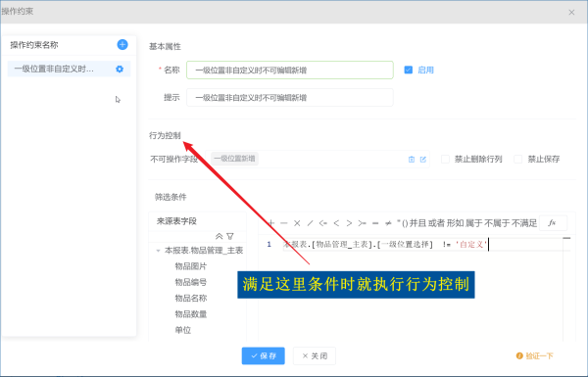This screenshot has height=377, width=588.
Task: Select the 一级位置非自定义时... constraint entry
Action: (x=69, y=69)
